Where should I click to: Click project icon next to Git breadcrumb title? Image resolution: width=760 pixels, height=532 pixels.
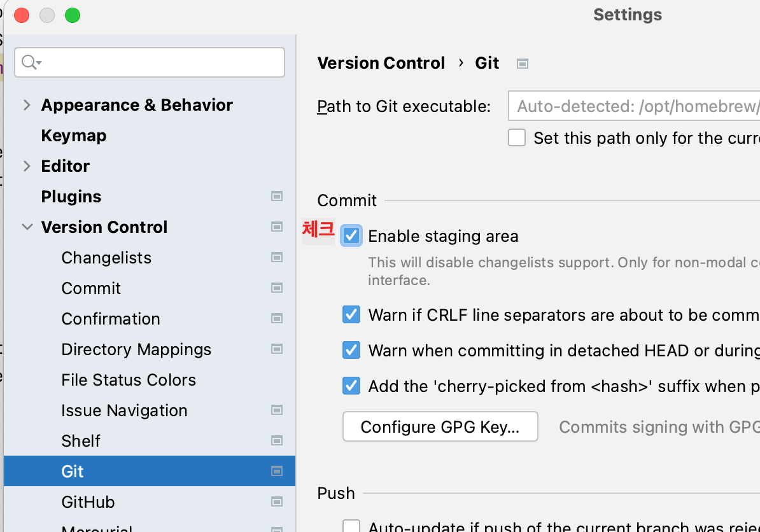coord(522,64)
